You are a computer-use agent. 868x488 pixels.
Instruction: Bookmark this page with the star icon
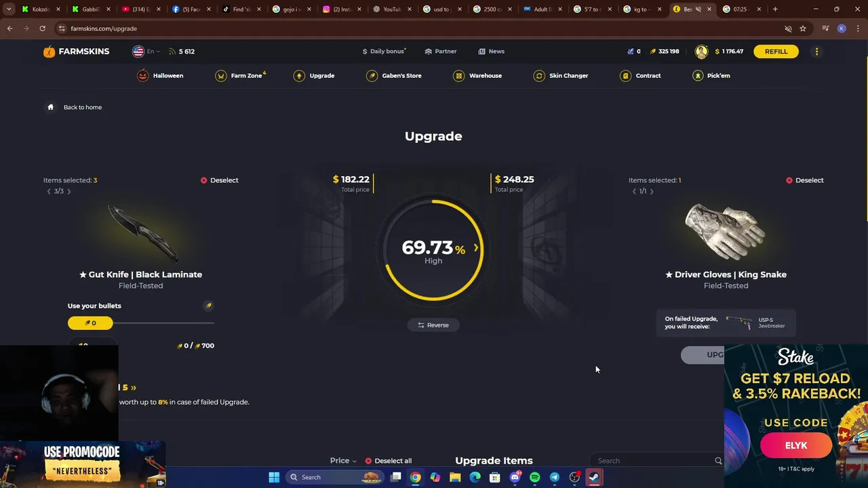[x=803, y=28]
